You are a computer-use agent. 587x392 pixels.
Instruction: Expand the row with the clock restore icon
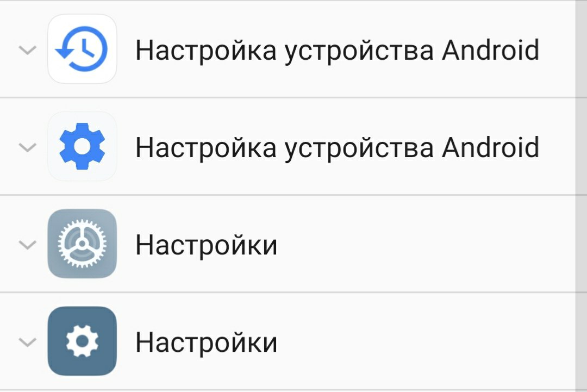pyautogui.click(x=28, y=50)
